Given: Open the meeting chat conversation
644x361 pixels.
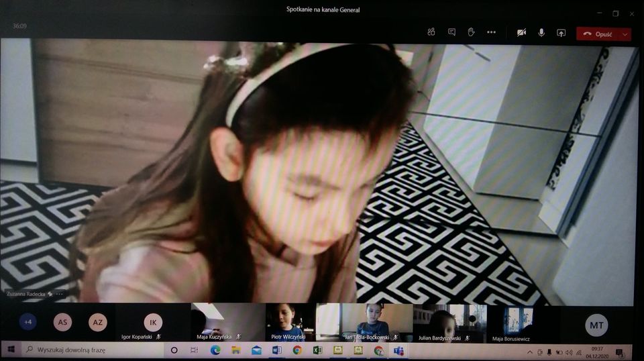Looking at the screenshot, I should (x=451, y=32).
